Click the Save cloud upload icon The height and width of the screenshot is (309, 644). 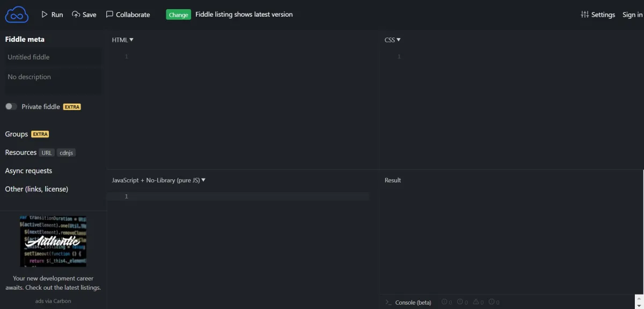[76, 14]
